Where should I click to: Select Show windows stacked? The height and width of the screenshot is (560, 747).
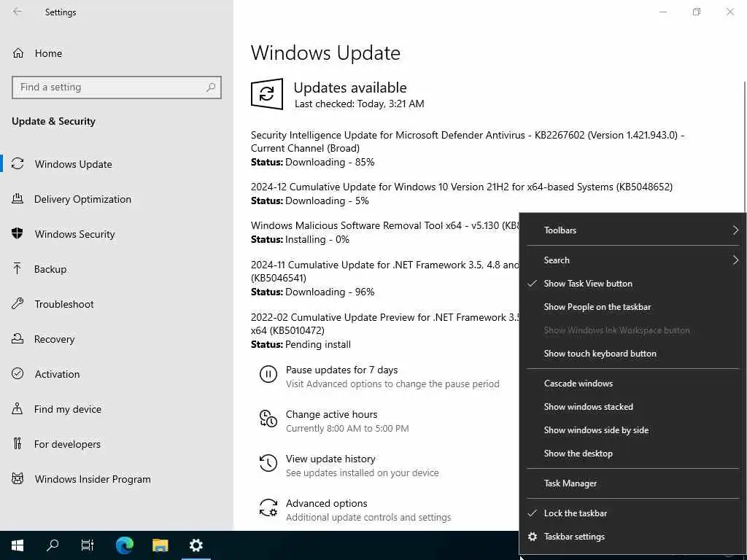click(632, 407)
